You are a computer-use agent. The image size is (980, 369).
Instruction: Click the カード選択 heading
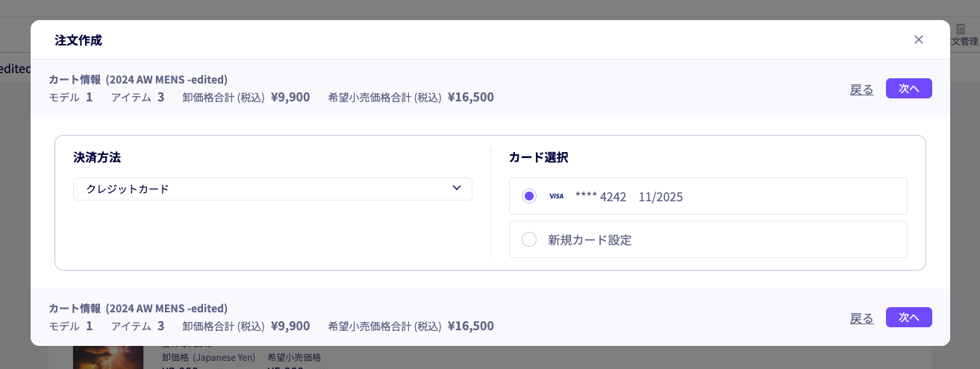(539, 157)
